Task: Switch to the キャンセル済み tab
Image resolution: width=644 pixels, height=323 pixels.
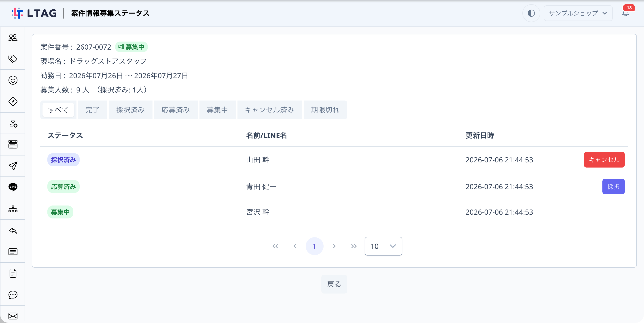Action: pos(269,110)
